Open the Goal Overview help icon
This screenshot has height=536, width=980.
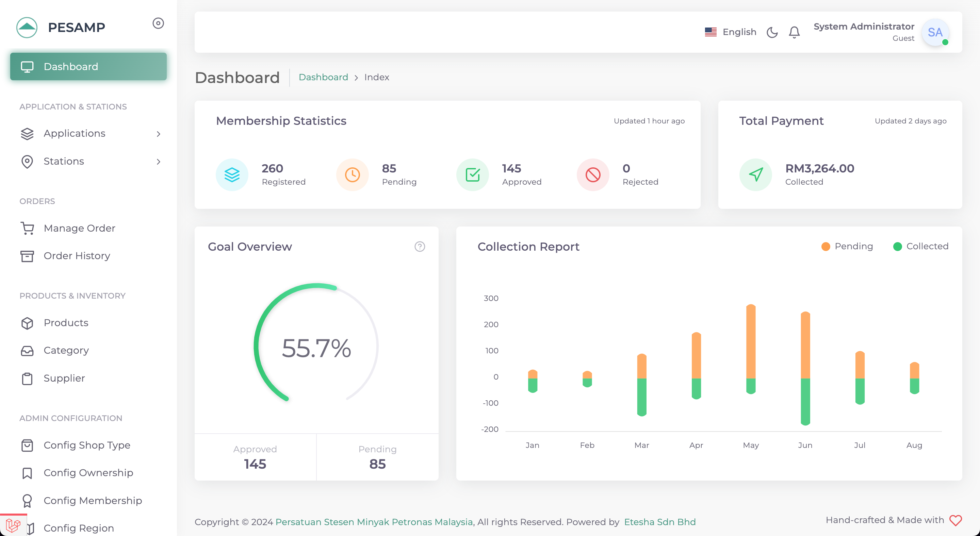pyautogui.click(x=419, y=246)
